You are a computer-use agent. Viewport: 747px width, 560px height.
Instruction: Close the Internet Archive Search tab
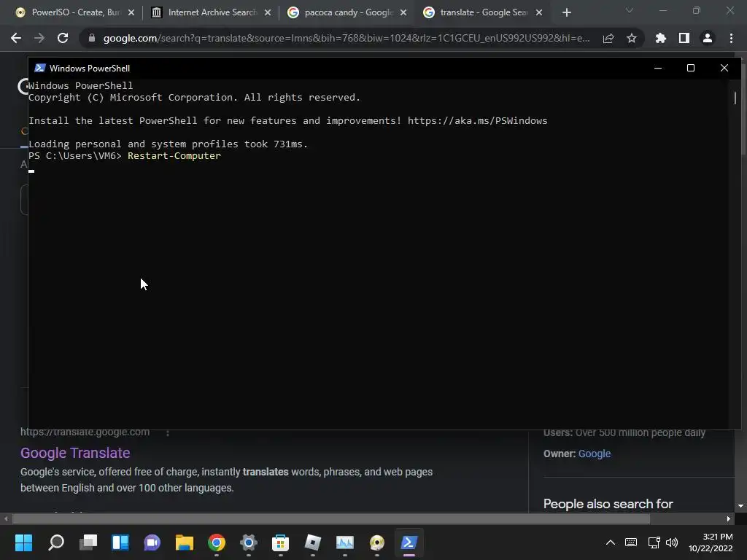pos(268,12)
